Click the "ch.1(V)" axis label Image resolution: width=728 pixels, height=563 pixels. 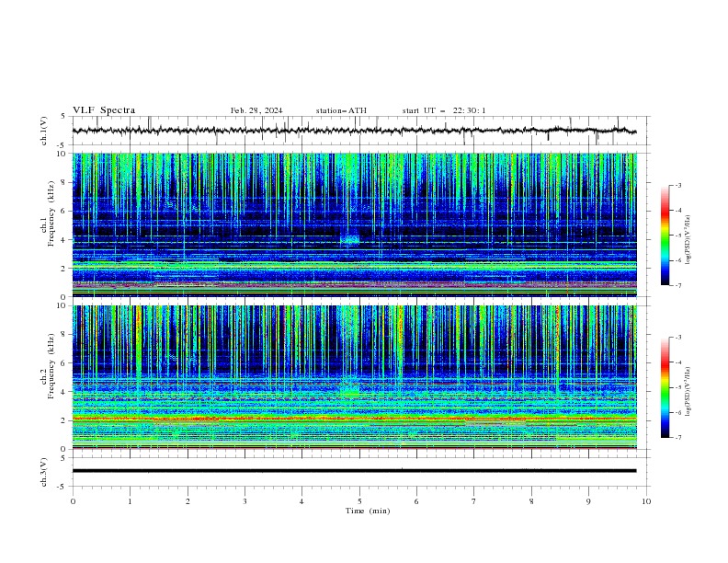point(43,131)
